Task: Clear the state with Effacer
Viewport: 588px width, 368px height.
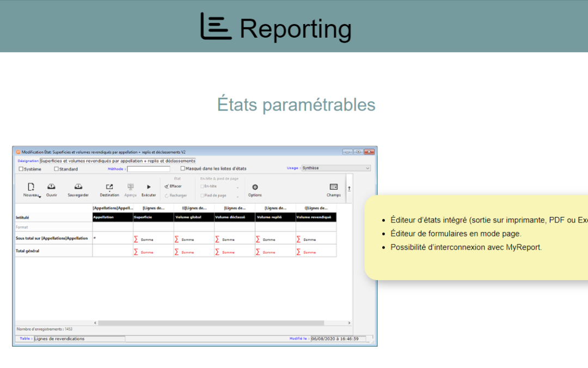Action: (173, 186)
